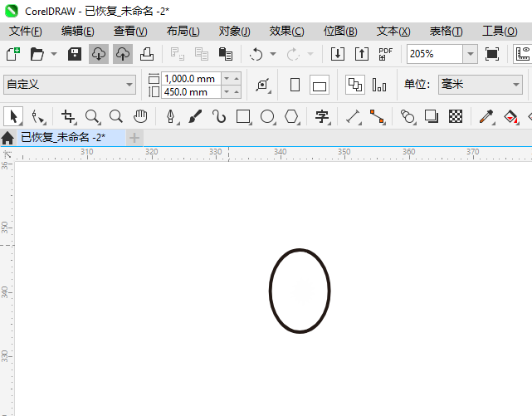Image resolution: width=532 pixels, height=416 pixels.
Task: Expand the 自定义 page size dropdown
Action: (x=129, y=85)
